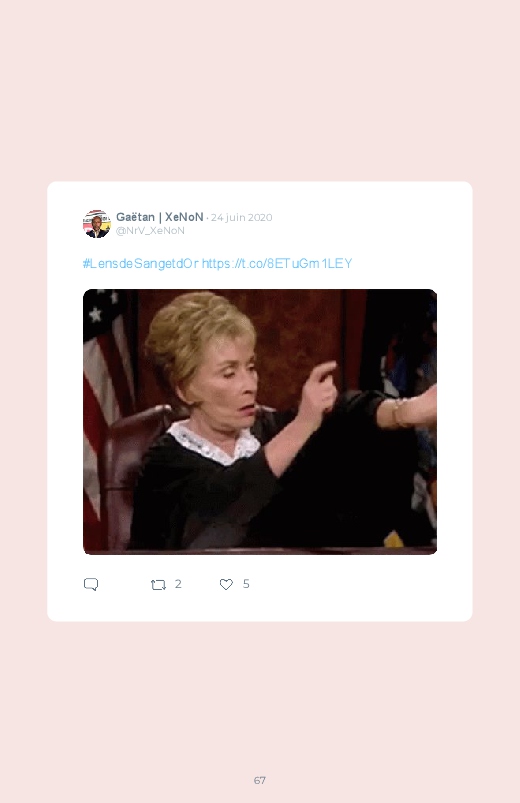The width and height of the screenshot is (520, 803).
Task: Like the tweet with the heart icon
Action: (x=226, y=584)
